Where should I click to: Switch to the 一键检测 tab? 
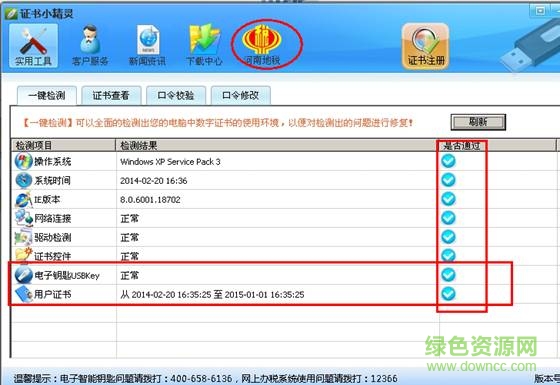(x=47, y=95)
